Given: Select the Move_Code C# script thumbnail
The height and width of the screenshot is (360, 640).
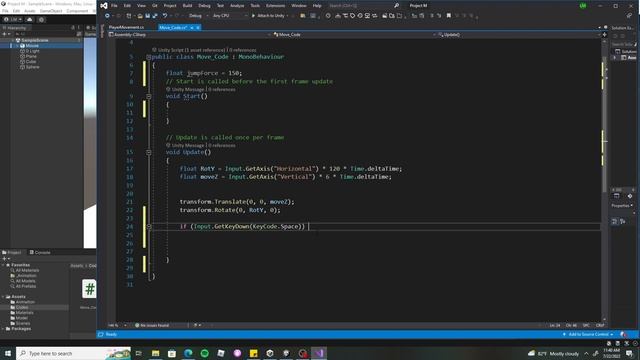Looking at the screenshot, I should [x=89, y=289].
